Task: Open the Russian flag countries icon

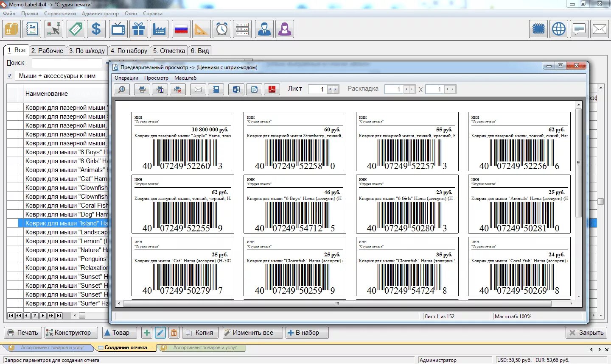Action: tap(181, 29)
